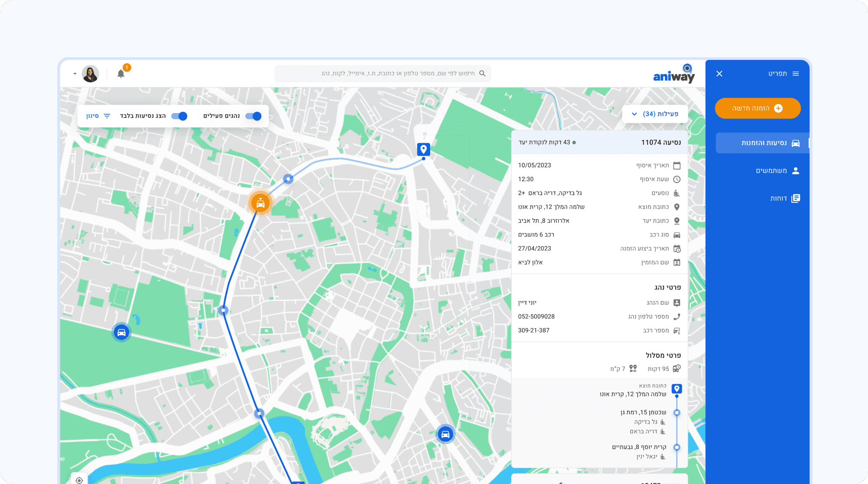This screenshot has height=484, width=868.
Task: Click the destination address אלרוזורוב 8, תל אביב
Action: 544,221
